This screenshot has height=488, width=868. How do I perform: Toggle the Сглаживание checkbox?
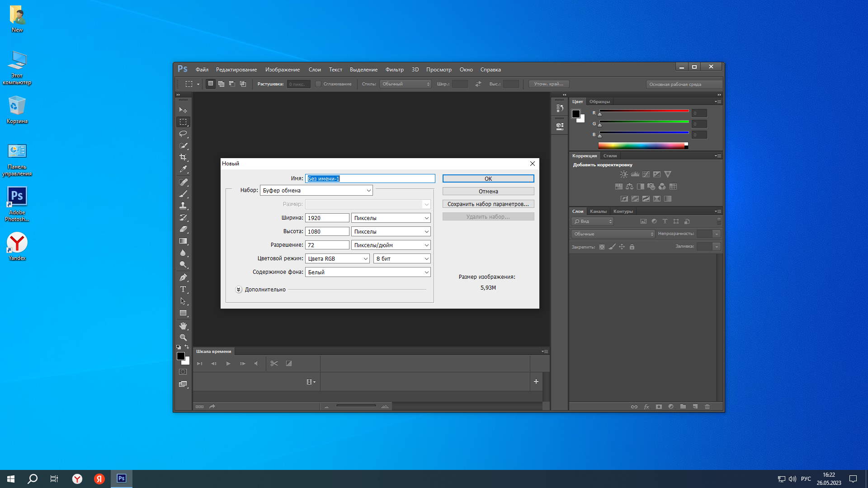click(318, 84)
